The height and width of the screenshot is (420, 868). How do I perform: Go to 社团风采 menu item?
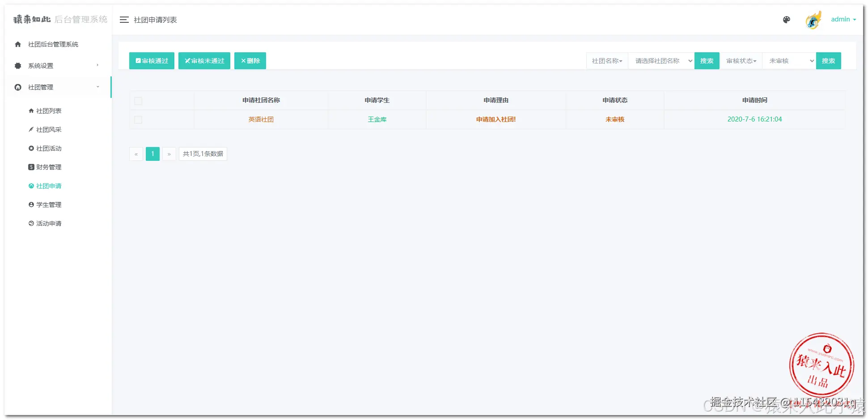pos(49,130)
